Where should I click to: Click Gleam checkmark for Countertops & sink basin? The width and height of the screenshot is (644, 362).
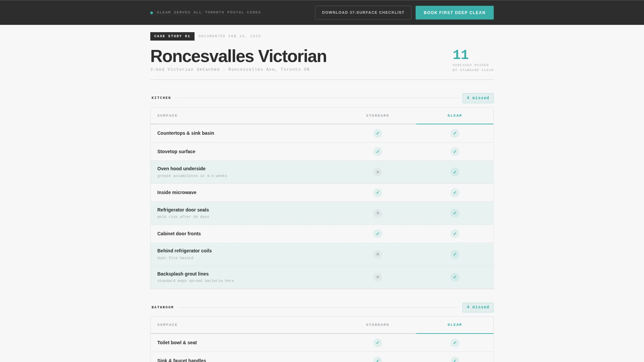[x=455, y=133]
